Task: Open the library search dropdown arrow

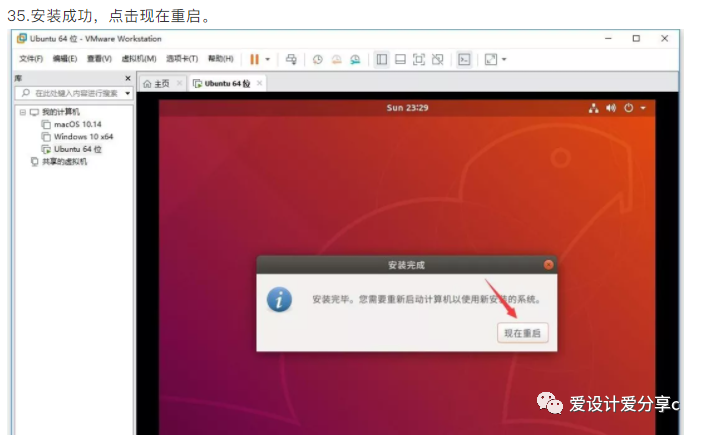Action: (x=128, y=93)
